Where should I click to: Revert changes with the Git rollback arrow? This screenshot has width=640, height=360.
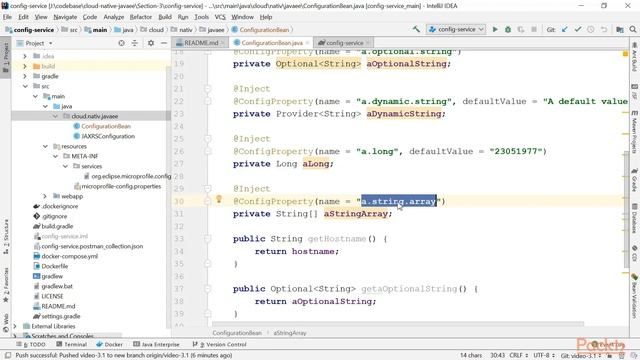[604, 29]
